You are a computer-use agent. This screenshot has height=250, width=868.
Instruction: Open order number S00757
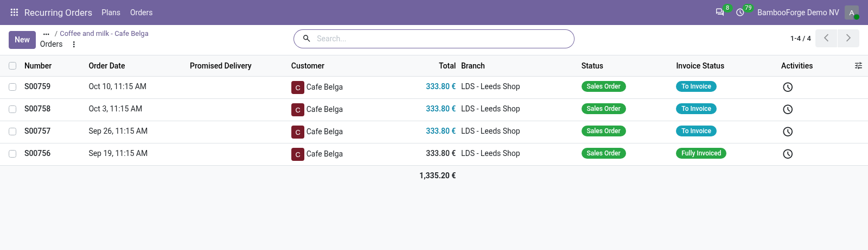tap(37, 131)
